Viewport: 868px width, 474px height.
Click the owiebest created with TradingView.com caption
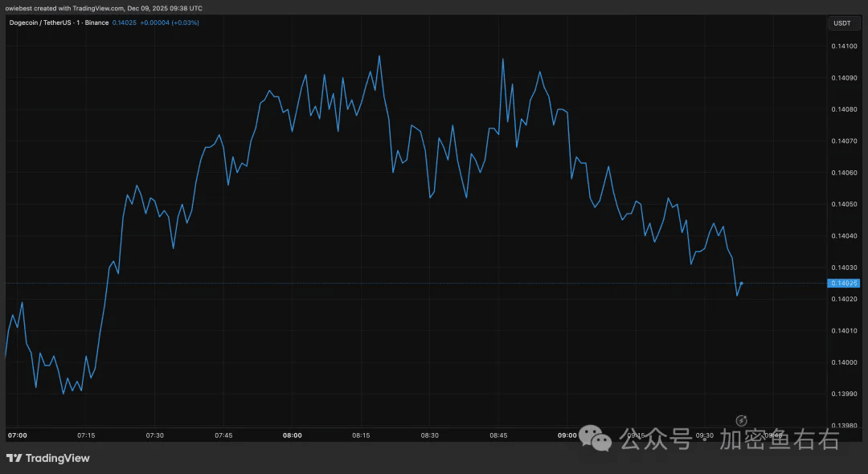104,8
